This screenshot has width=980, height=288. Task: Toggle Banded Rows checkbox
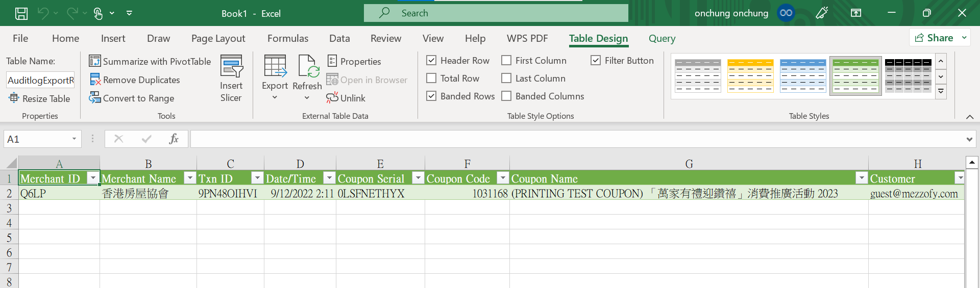tap(431, 96)
